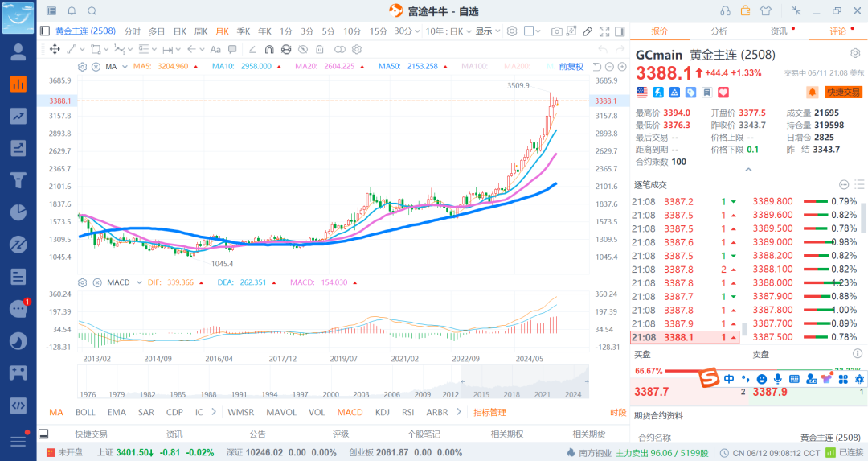Remove the MACD indicator with X icon

[x=97, y=282]
